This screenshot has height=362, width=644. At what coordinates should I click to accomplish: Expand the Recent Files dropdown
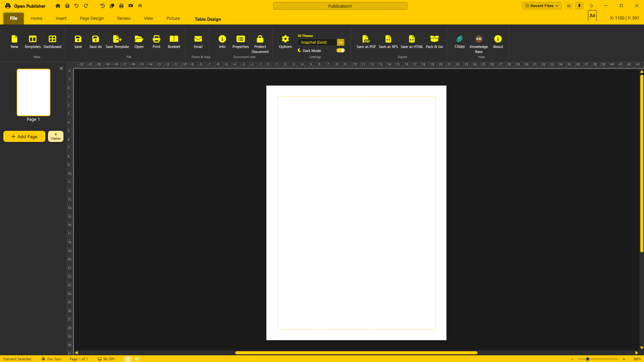542,6
